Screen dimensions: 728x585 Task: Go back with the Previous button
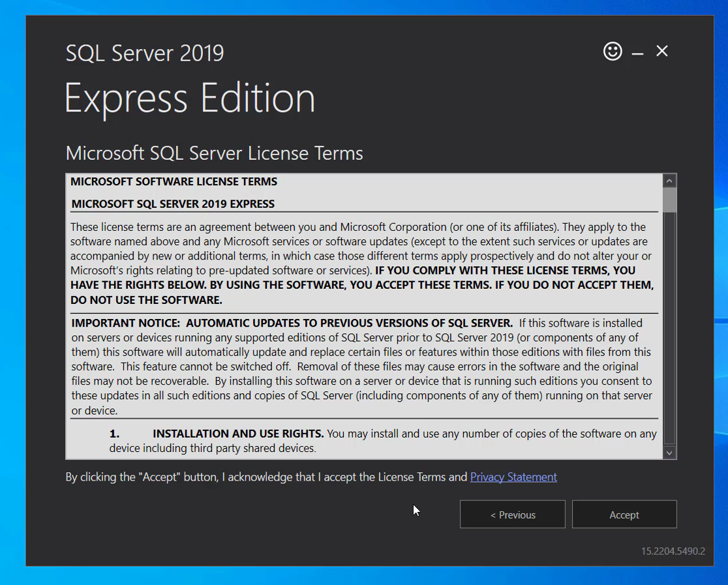click(x=512, y=515)
